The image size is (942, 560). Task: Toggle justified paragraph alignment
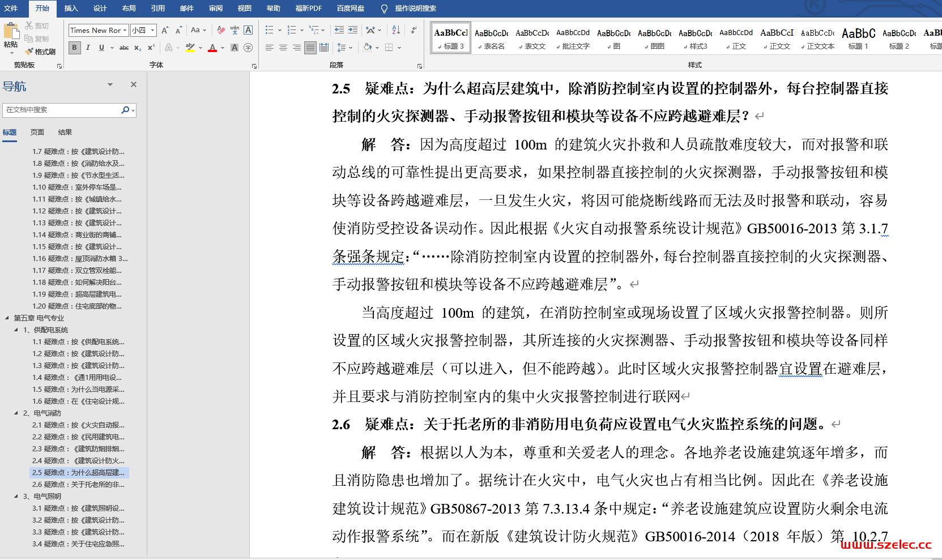(310, 48)
